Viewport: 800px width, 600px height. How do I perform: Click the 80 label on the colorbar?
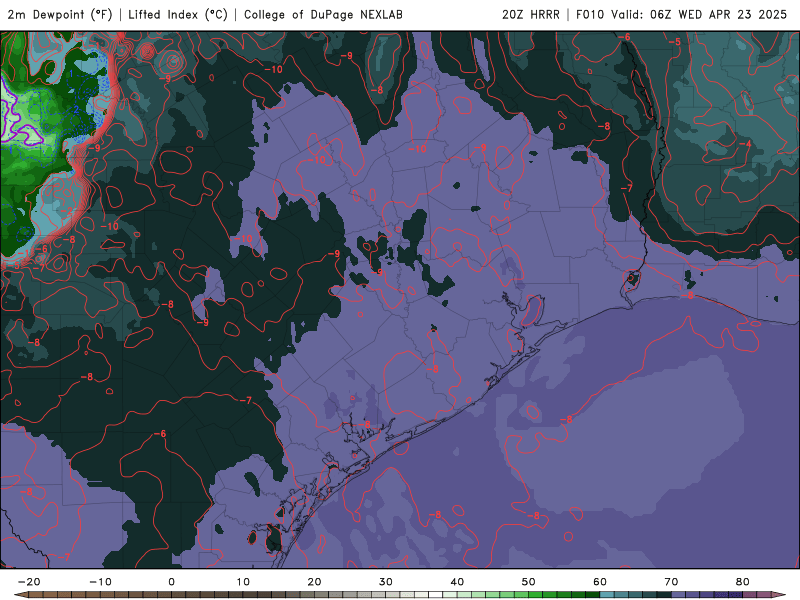(x=743, y=582)
